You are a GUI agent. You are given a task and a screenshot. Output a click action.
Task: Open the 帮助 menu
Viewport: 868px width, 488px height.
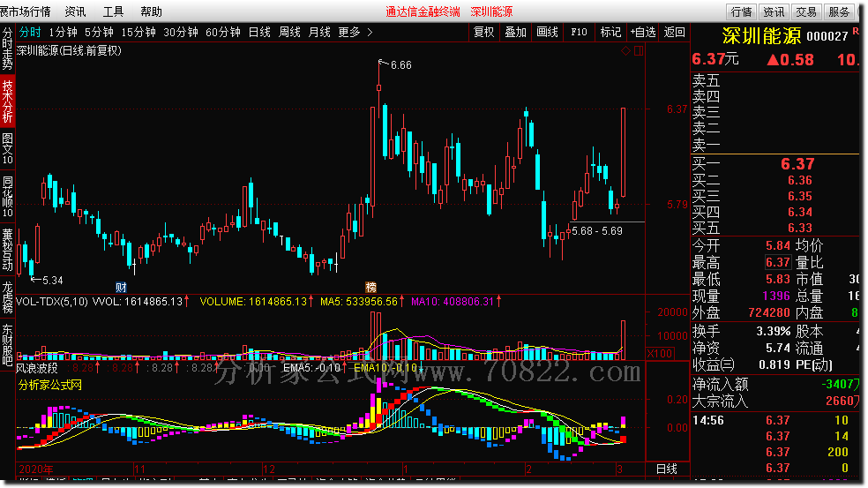coord(151,11)
